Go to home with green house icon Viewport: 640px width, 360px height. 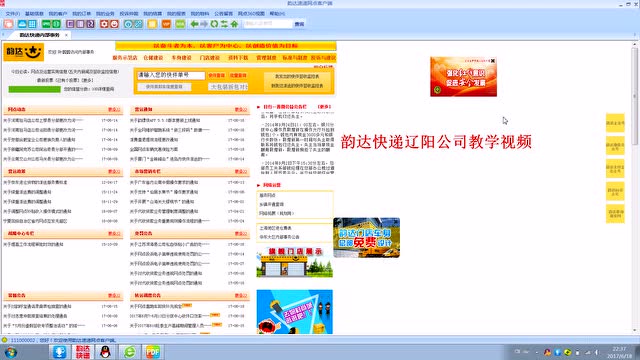[234, 24]
